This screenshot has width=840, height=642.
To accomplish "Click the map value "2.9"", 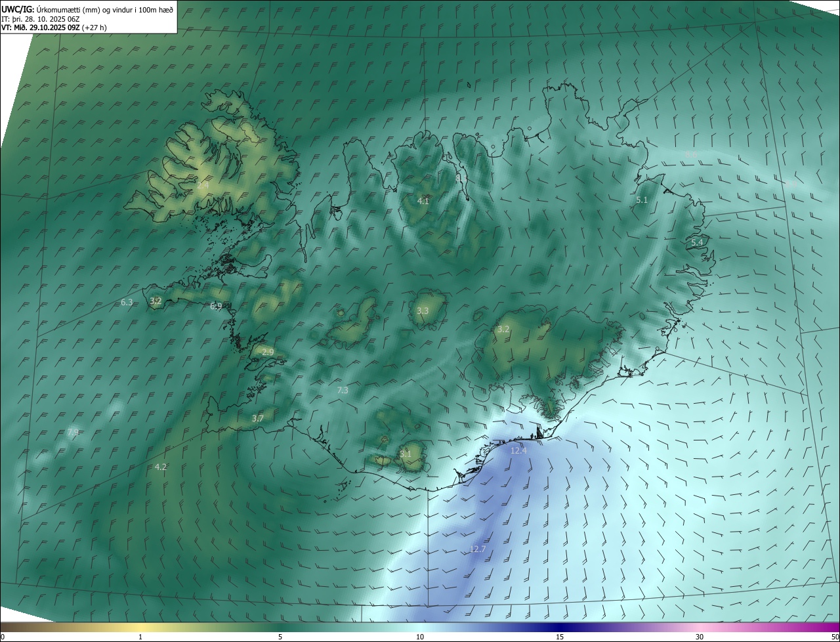I will 268,353.
